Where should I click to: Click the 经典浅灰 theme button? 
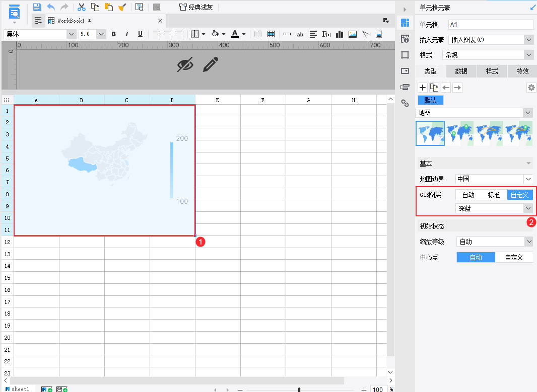(x=196, y=7)
